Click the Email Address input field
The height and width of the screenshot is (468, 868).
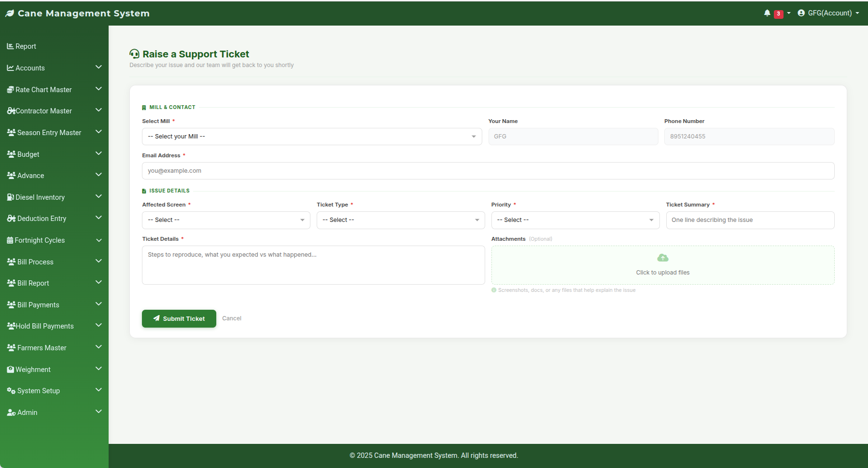[x=488, y=171]
